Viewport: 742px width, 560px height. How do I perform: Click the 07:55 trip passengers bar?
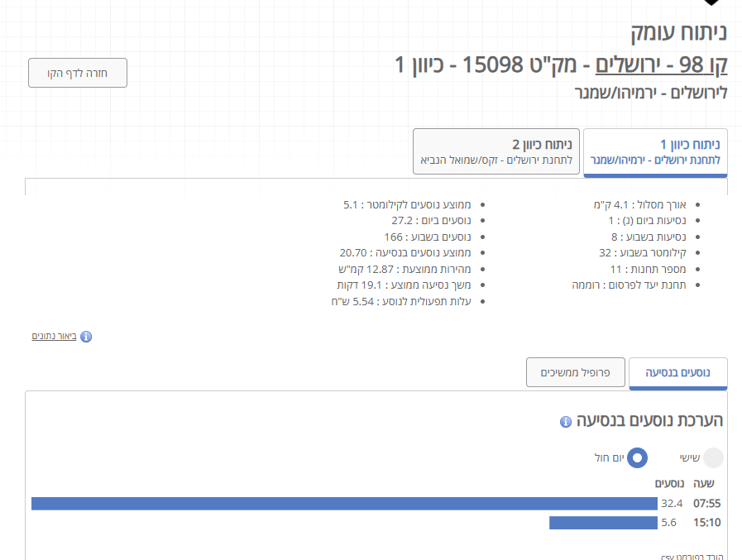(x=344, y=503)
